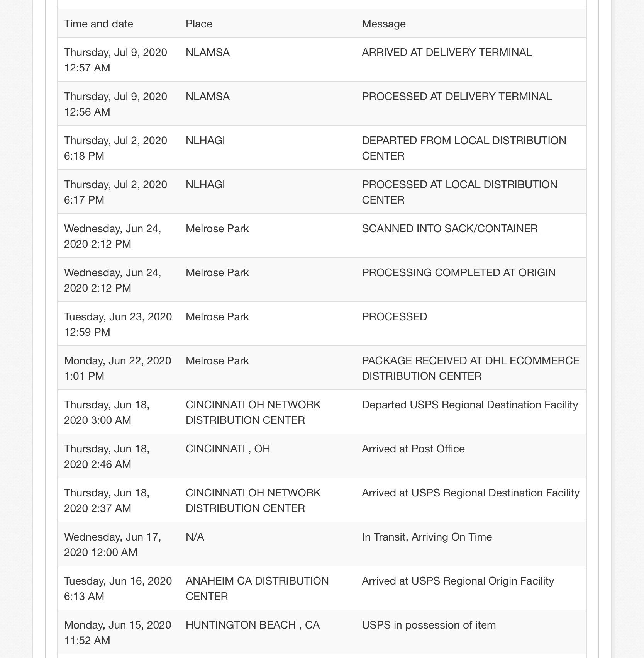644x658 pixels.
Task: Click "PROCESSED AT LOCAL DISTRIBUTION CENTER" message
Action: (x=459, y=192)
